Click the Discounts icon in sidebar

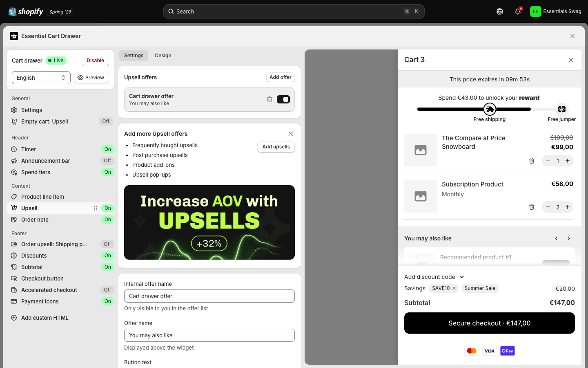14,256
